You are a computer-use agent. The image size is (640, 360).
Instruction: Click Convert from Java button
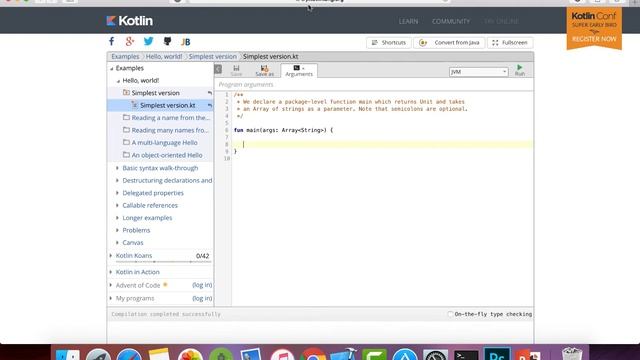pos(449,42)
